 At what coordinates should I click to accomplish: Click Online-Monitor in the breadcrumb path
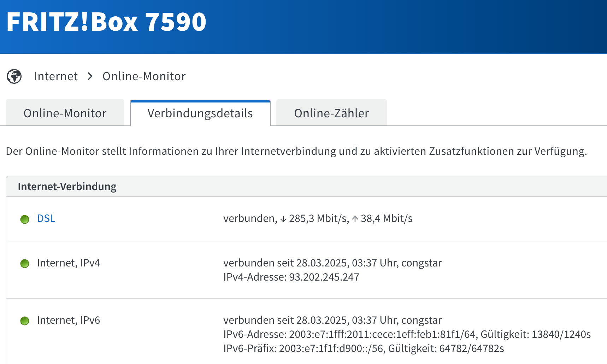coord(144,76)
